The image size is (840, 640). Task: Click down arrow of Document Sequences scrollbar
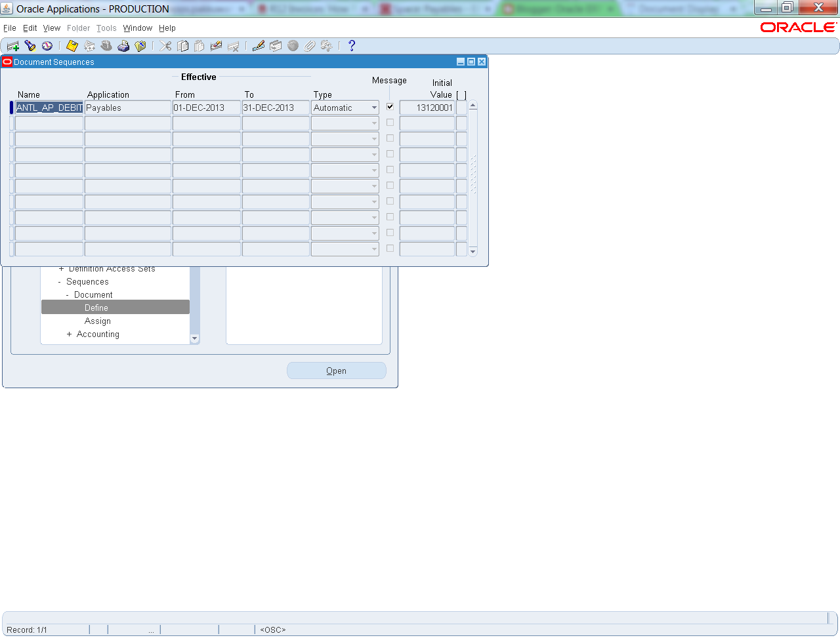[x=473, y=252]
